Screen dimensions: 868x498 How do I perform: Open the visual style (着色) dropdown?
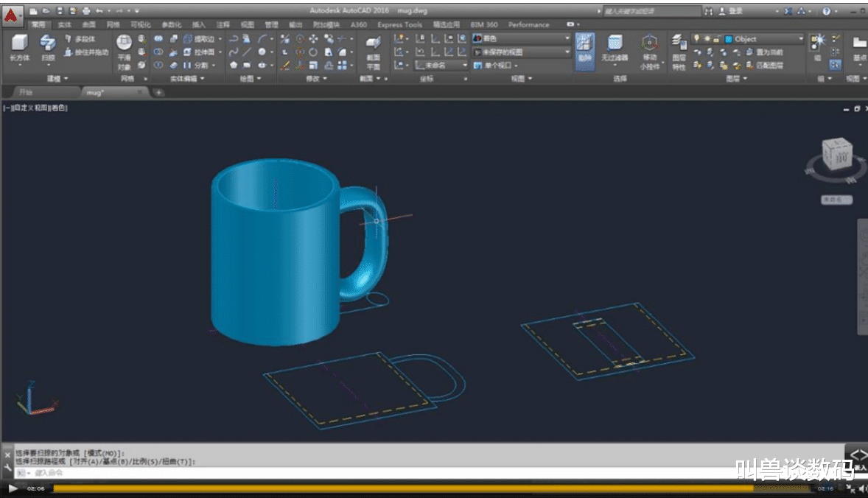click(x=522, y=38)
